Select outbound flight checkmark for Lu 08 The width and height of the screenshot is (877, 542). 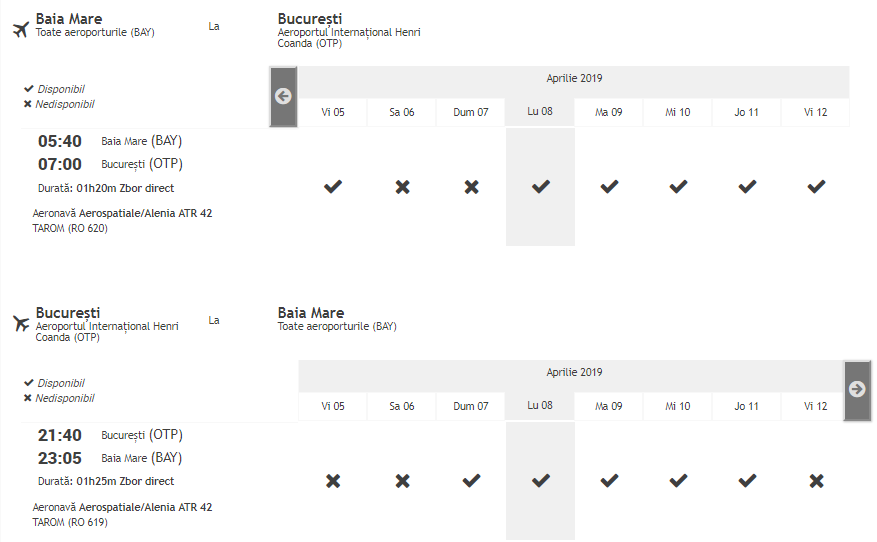540,186
